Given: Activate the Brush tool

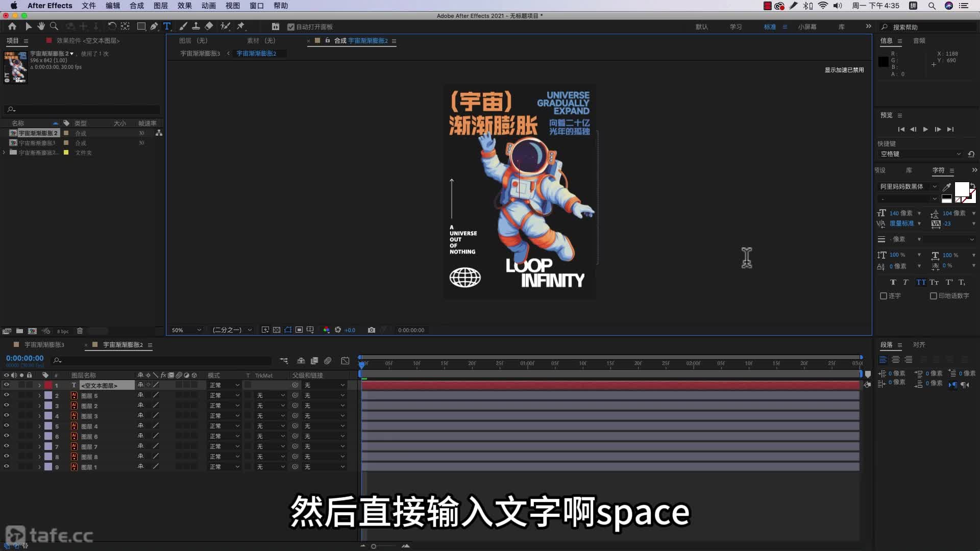Looking at the screenshot, I should click(183, 27).
